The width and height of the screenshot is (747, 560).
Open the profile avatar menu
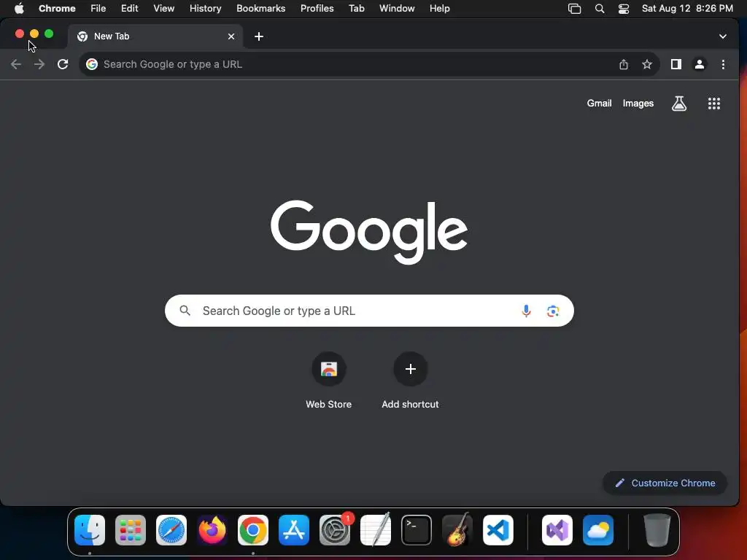pyautogui.click(x=700, y=64)
